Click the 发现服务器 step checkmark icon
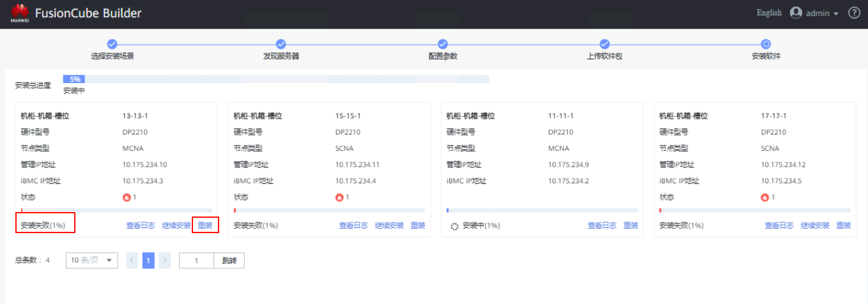Viewport: 868px width, 304px height. (281, 43)
